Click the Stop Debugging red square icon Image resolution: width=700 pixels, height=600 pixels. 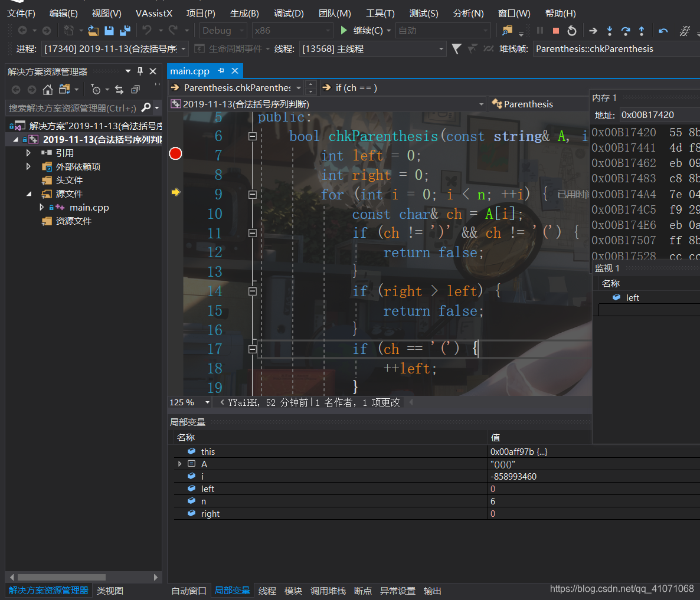click(x=556, y=31)
